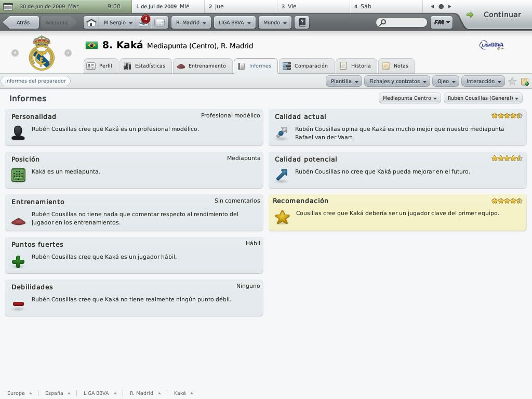Viewport: 532px width, 399px height.
Task: Click the Informes del preparador button
Action: 35,81
